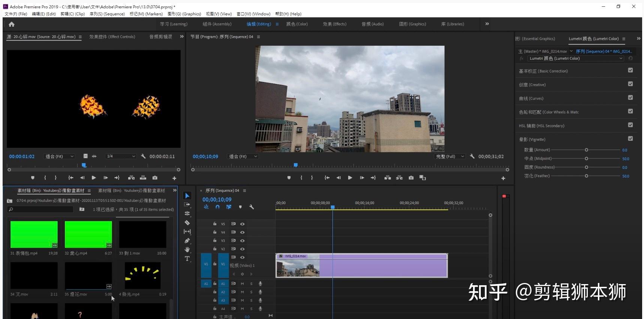644x319 pixels.
Task: Switch to Effects workspace tab
Action: point(335,24)
